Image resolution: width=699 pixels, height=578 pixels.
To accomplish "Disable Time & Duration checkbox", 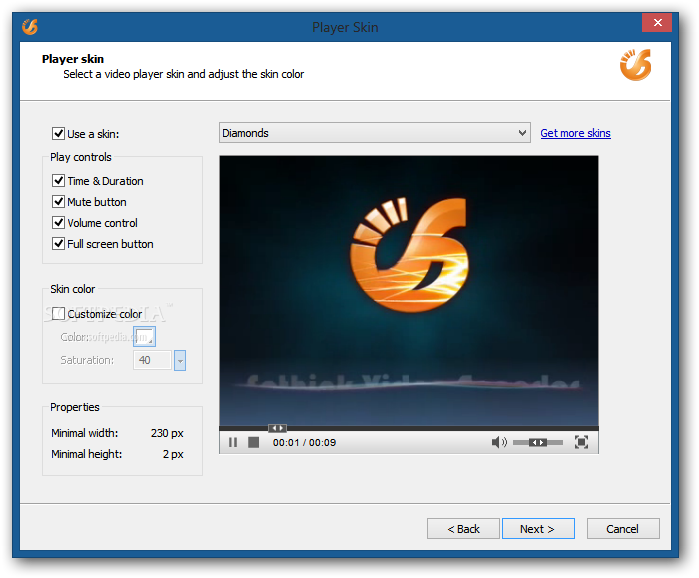I will (58, 180).
